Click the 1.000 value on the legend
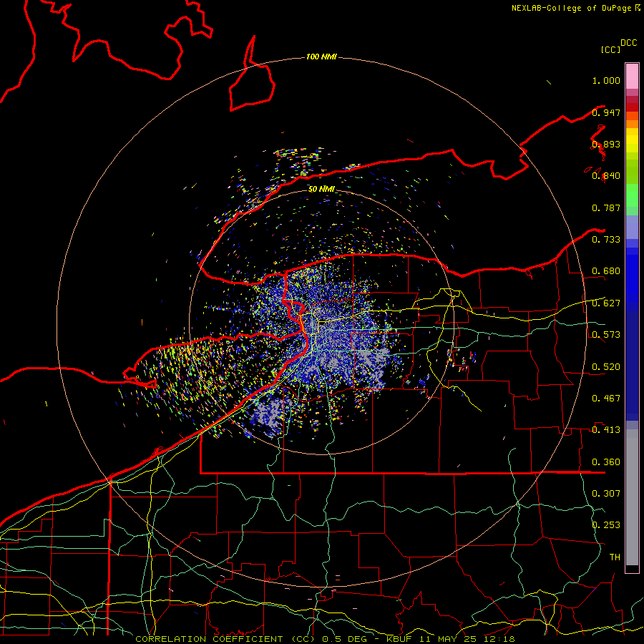The height and width of the screenshot is (644, 644). pos(606,80)
